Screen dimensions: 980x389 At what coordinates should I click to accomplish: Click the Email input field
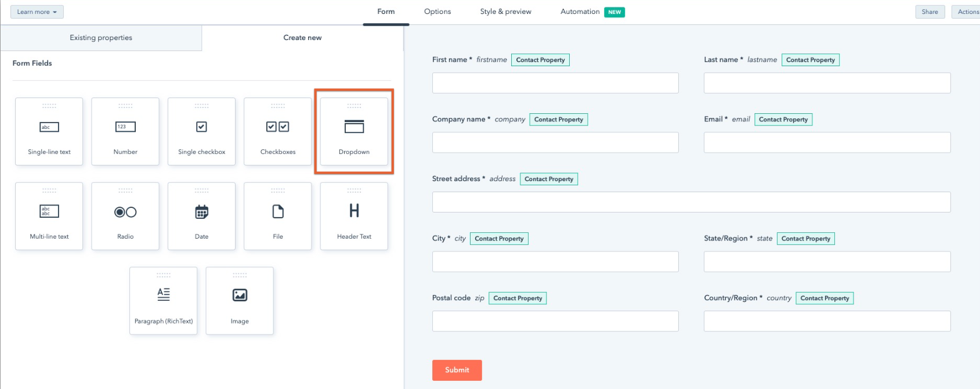pos(827,143)
